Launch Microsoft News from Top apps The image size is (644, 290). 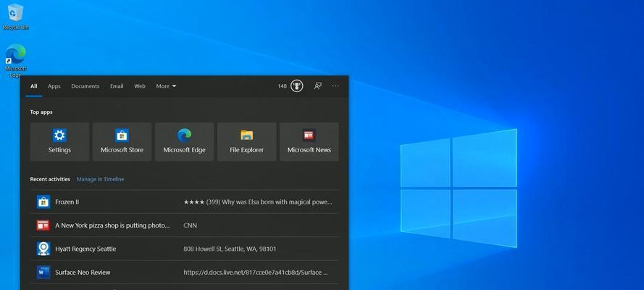point(309,141)
